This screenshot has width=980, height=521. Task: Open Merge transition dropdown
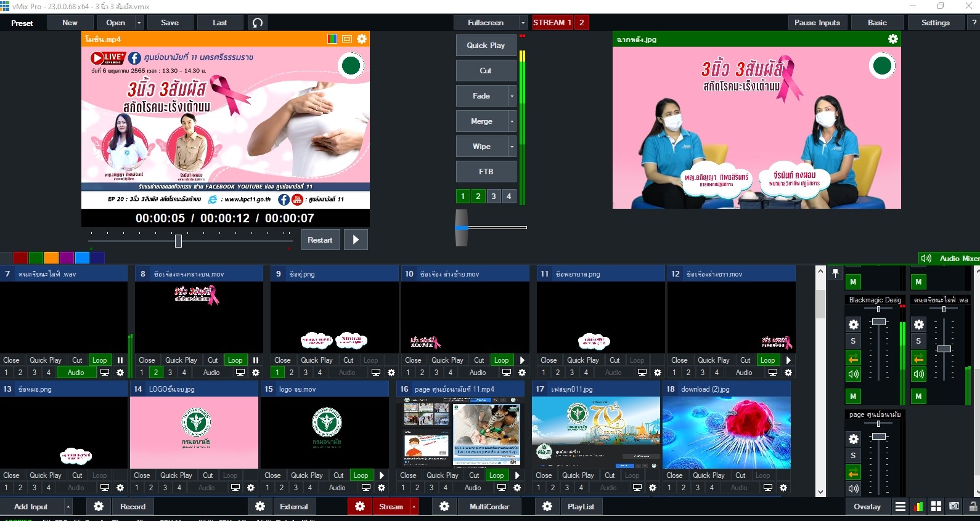pos(512,121)
